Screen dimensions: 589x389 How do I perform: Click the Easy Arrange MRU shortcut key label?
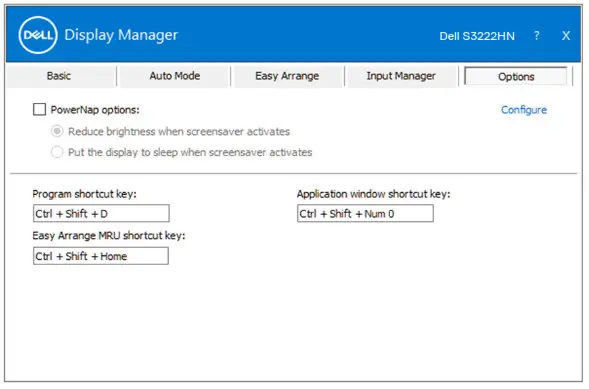point(109,236)
